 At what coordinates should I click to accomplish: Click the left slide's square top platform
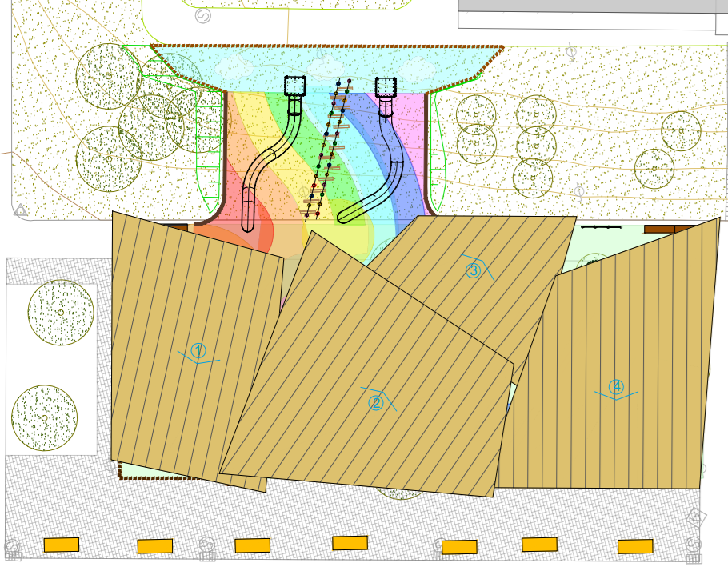[296, 86]
